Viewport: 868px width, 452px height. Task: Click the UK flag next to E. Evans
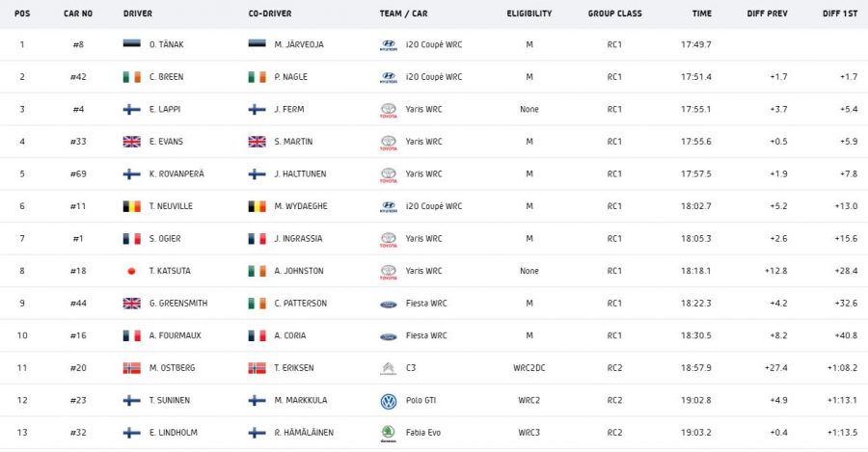(132, 142)
